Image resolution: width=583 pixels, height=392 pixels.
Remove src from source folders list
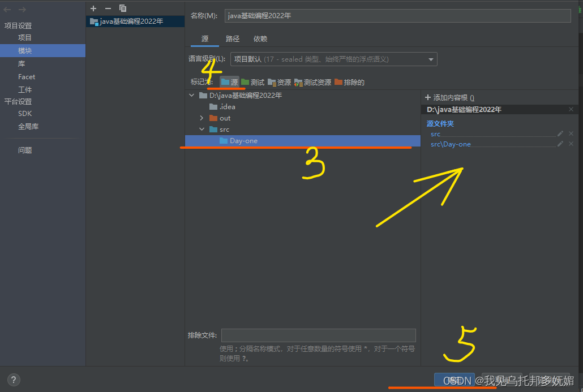(x=571, y=133)
